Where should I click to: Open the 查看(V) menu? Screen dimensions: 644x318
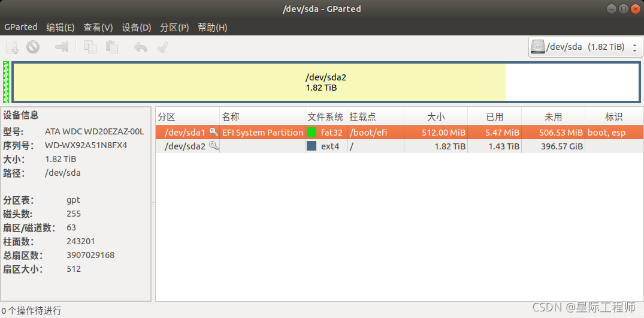(x=98, y=28)
